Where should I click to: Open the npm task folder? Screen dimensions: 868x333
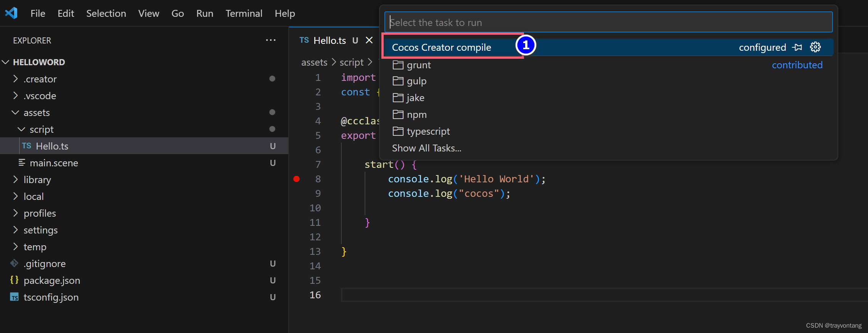pos(608,114)
